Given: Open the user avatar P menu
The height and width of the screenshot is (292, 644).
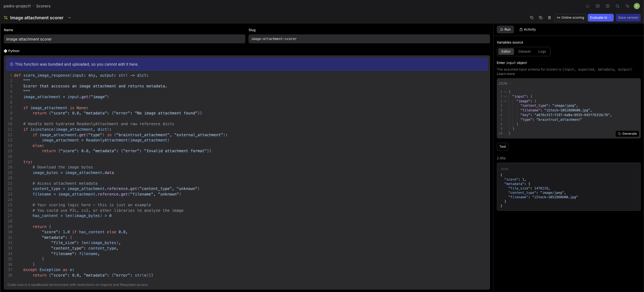Looking at the screenshot, I should 637,6.
